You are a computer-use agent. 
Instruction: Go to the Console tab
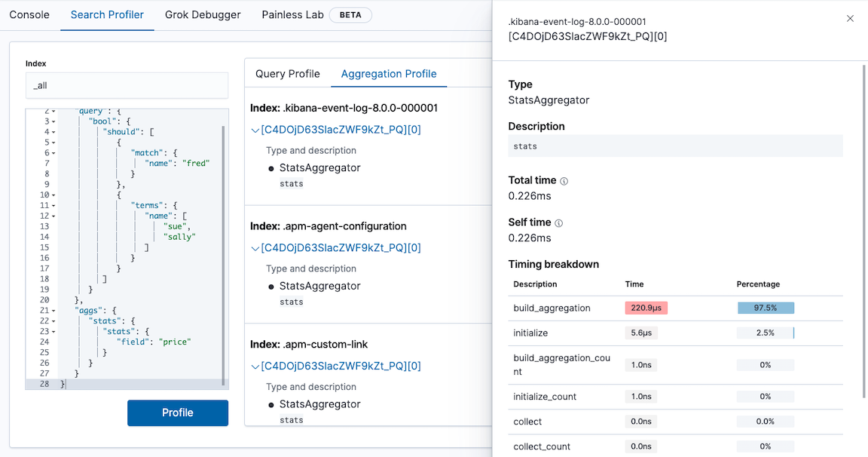click(29, 15)
